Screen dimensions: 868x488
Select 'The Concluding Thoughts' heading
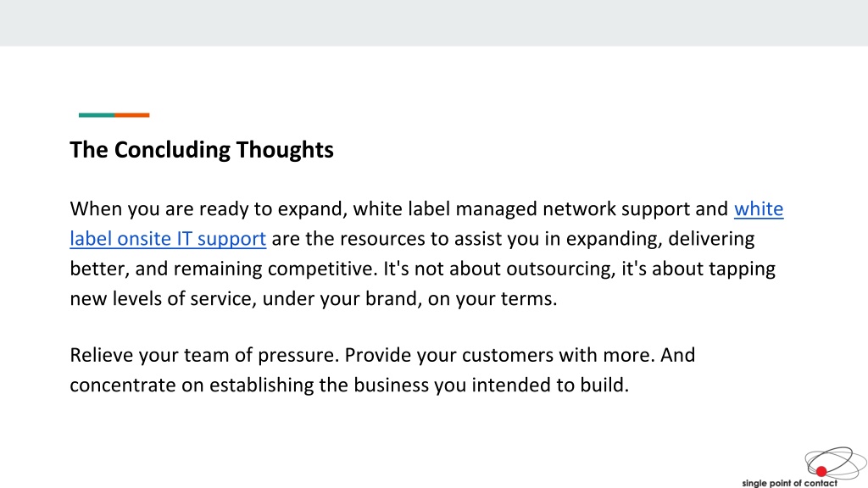(x=202, y=150)
